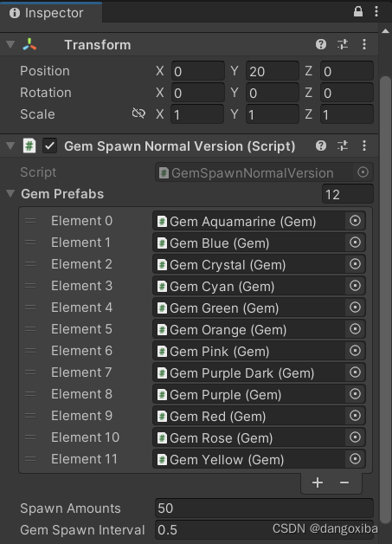Collapse the Transform component
Viewport: 392px width, 544px height.
(x=10, y=44)
